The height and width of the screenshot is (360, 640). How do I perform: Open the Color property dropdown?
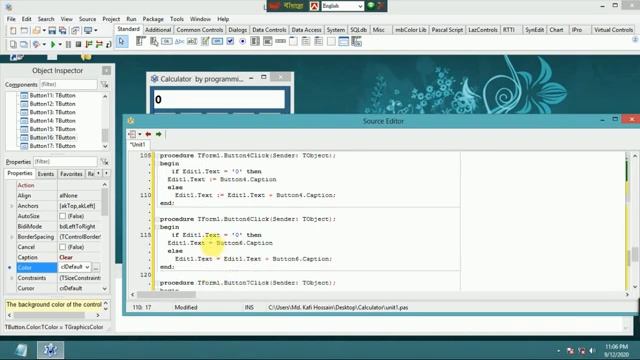(87, 267)
